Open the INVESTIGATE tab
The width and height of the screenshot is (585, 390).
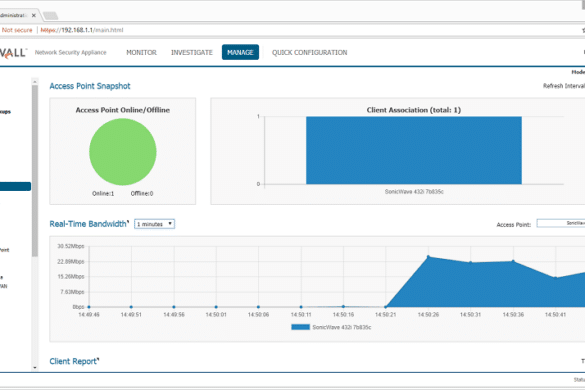pos(192,53)
